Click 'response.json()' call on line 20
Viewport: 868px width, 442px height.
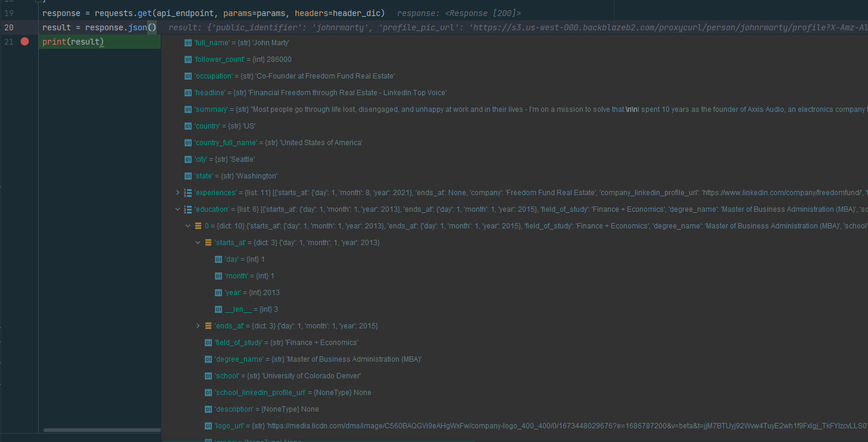121,27
